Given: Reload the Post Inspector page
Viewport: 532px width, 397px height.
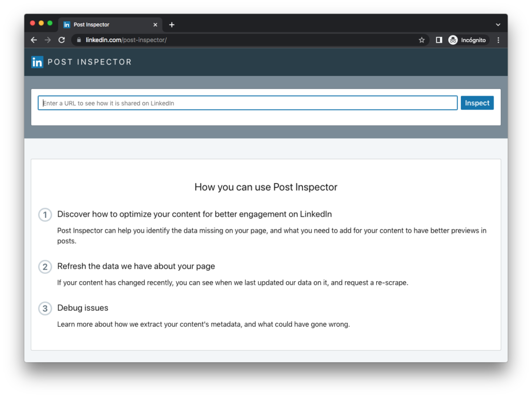Looking at the screenshot, I should pyautogui.click(x=61, y=40).
